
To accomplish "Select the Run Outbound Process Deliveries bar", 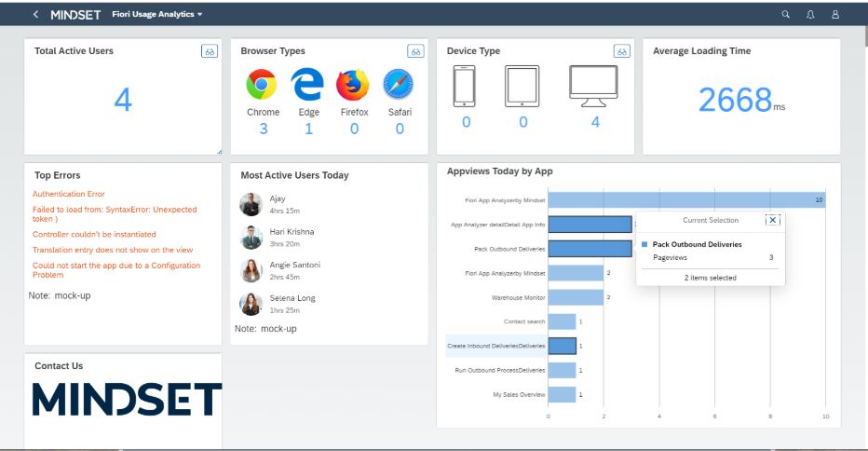I will pos(562,370).
